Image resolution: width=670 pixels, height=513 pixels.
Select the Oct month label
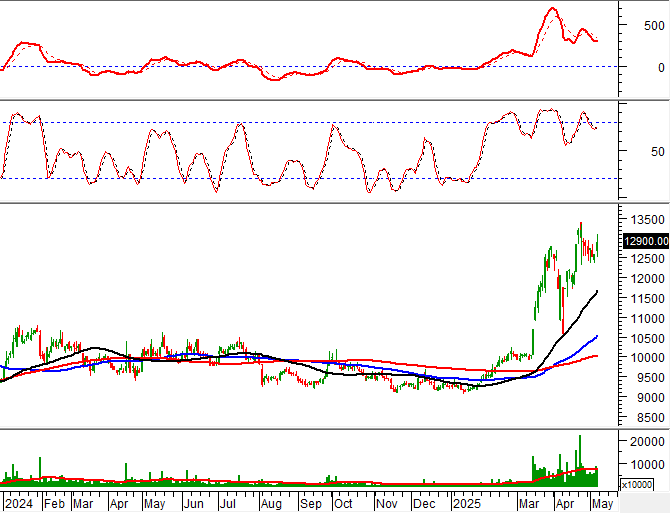coord(343,504)
